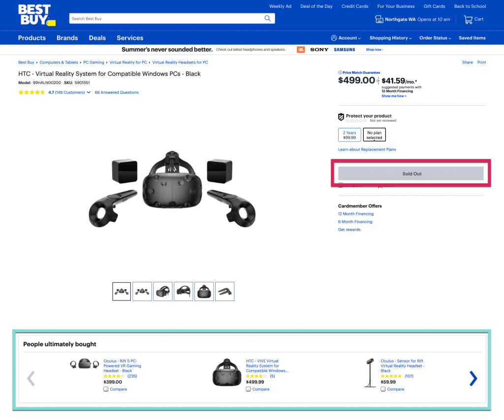Expand the 4.7 customer ratings chevron
Viewport: 504px width, 420px height.
89,92
